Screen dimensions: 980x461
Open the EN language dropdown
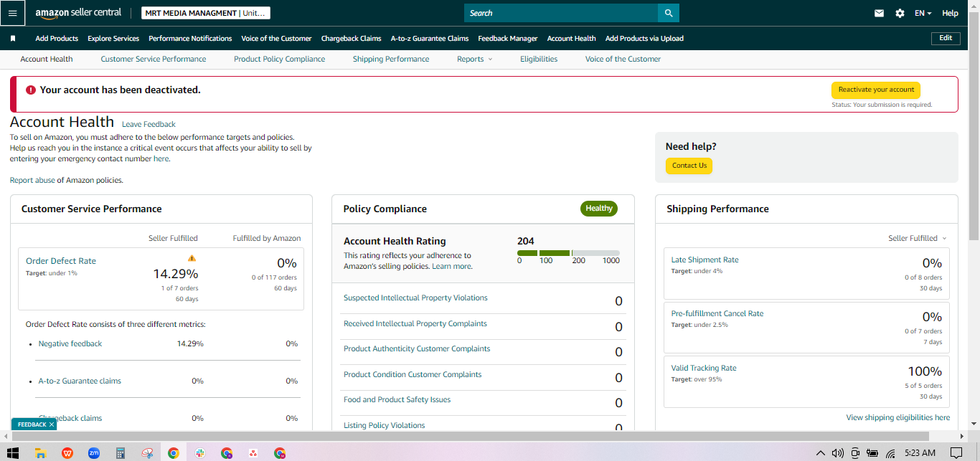click(x=923, y=13)
